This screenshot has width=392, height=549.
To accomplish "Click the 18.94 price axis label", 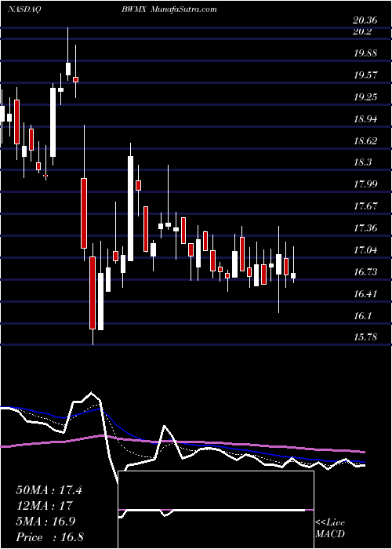I will click(x=365, y=119).
